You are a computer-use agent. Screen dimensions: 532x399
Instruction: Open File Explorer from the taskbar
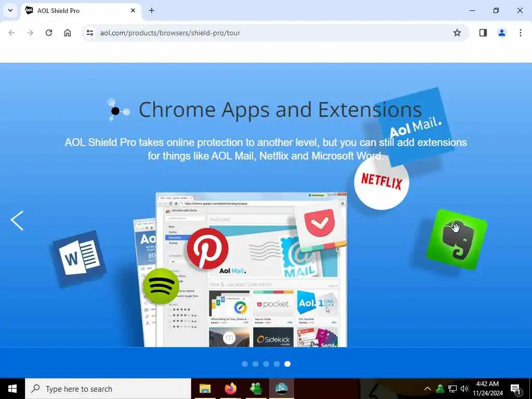(205, 389)
